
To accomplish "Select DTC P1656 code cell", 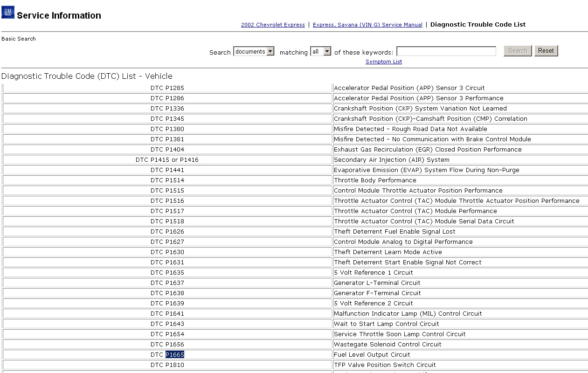I will coord(167,344).
